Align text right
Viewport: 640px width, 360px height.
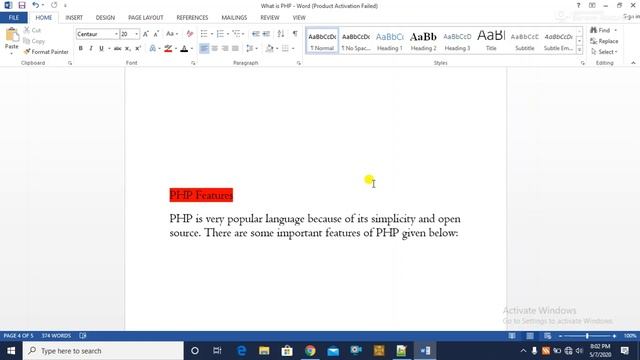tap(225, 49)
